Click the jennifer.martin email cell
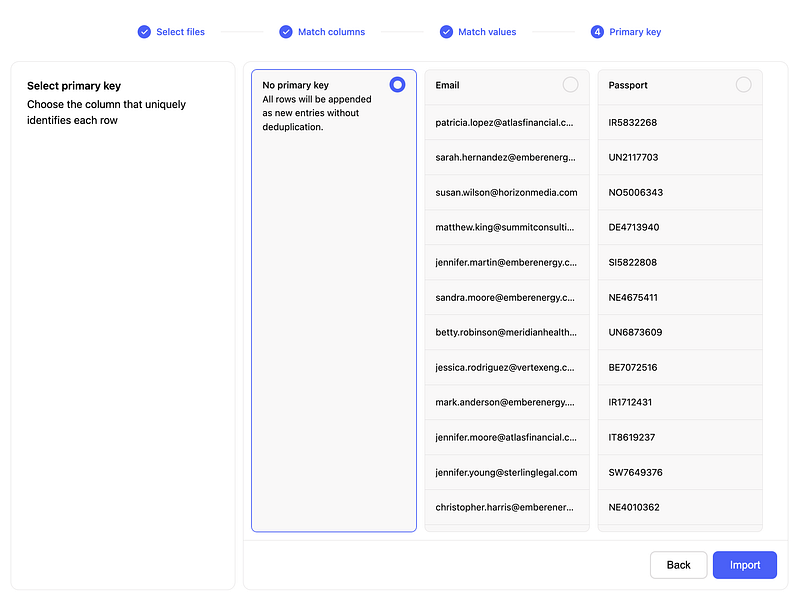This screenshot has width=799, height=600. 507,263
